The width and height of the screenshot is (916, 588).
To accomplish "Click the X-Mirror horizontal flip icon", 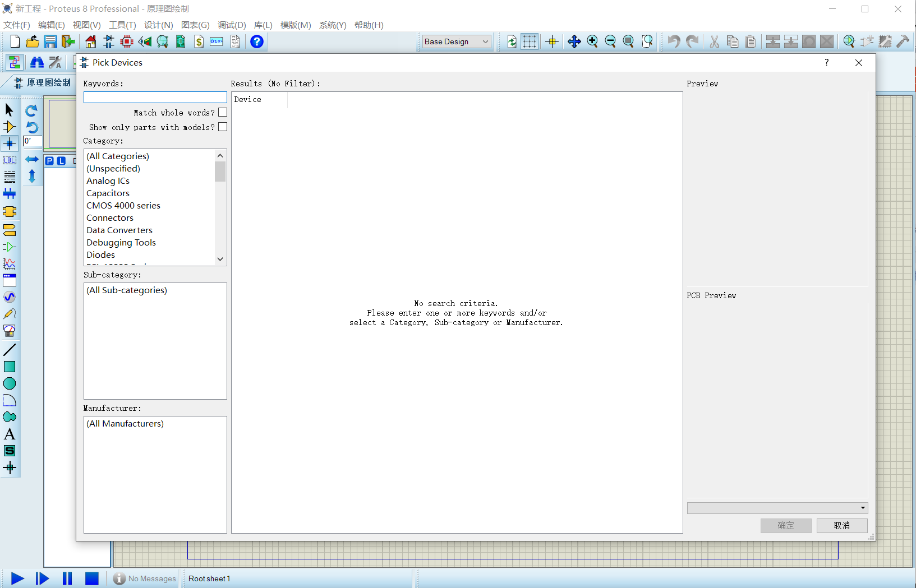I will coord(32,160).
